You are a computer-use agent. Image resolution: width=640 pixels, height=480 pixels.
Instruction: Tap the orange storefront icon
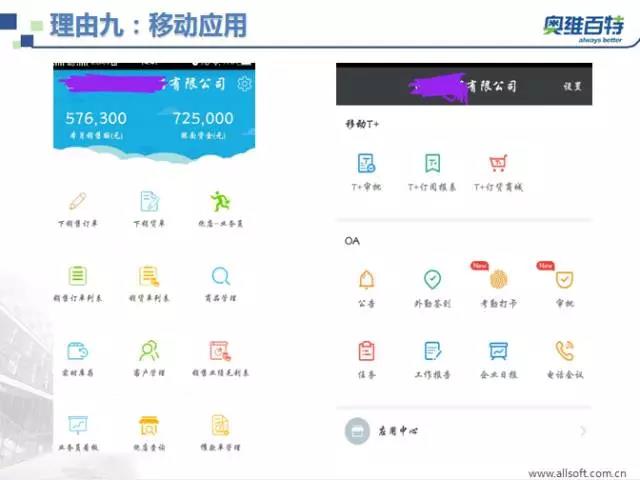click(x=149, y=426)
